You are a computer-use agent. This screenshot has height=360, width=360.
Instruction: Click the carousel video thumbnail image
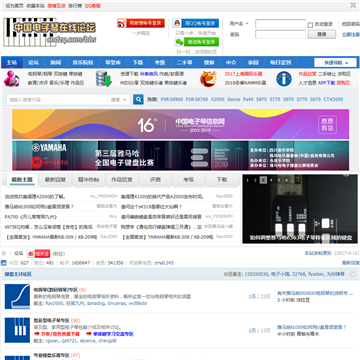click(x=300, y=209)
